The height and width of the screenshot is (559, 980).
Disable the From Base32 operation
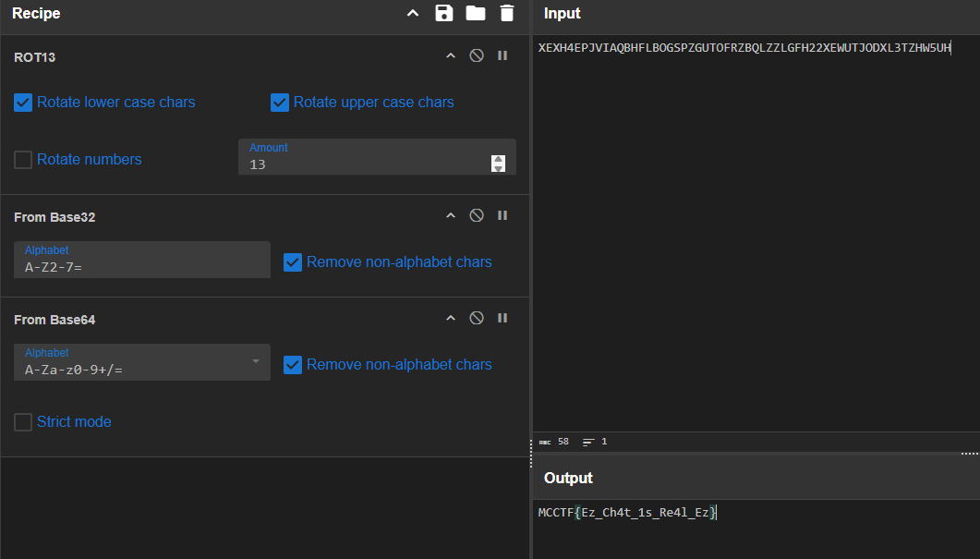(x=477, y=215)
